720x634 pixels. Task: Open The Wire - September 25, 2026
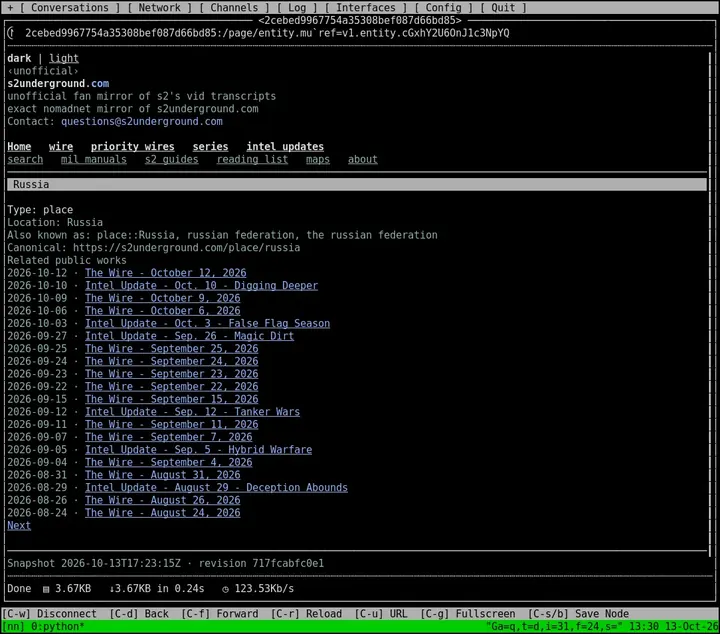point(172,348)
